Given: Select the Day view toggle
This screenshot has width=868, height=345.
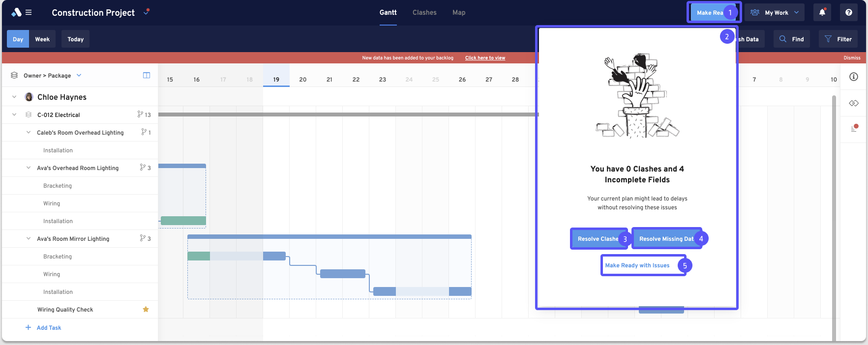Looking at the screenshot, I should 18,39.
